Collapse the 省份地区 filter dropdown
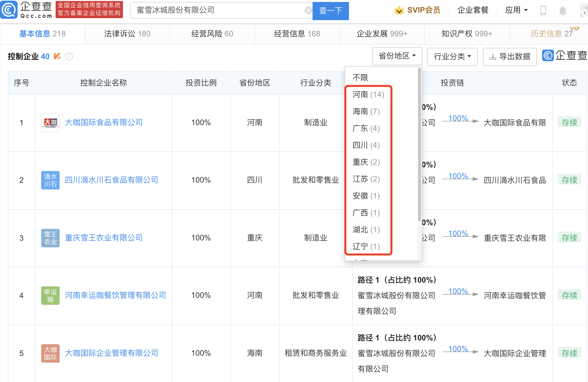Viewport: 588px width, 382px height. [x=397, y=56]
